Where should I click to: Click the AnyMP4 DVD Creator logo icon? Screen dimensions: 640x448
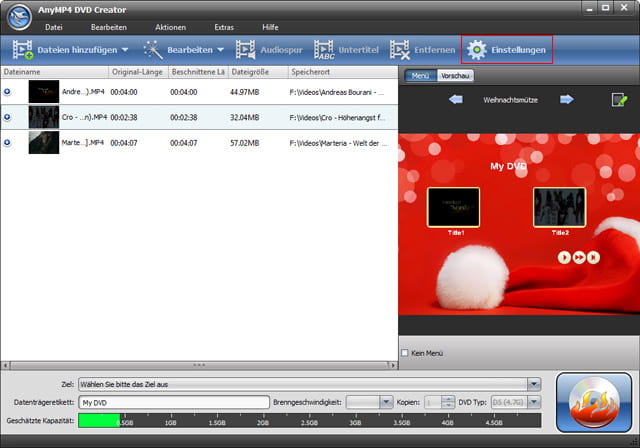(19, 17)
